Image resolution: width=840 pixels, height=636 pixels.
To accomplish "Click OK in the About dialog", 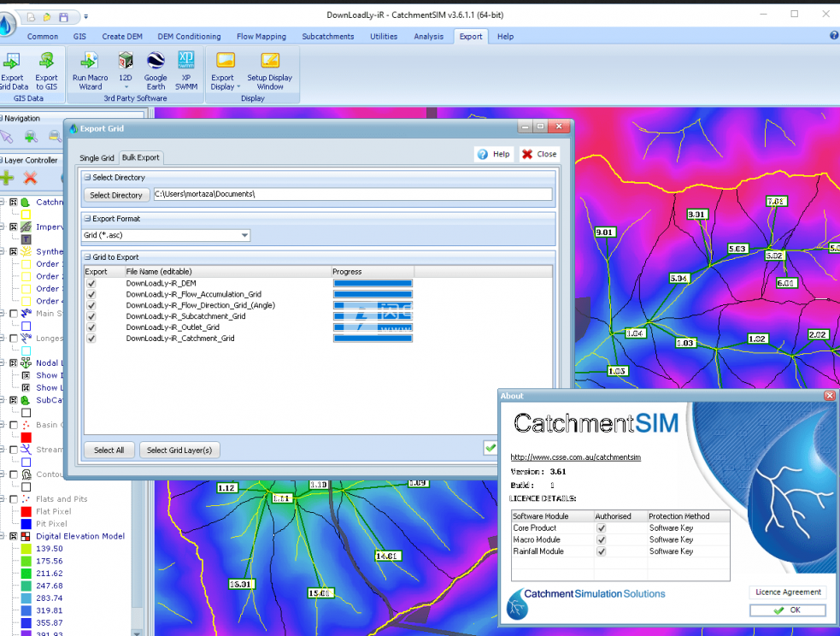I will point(788,610).
